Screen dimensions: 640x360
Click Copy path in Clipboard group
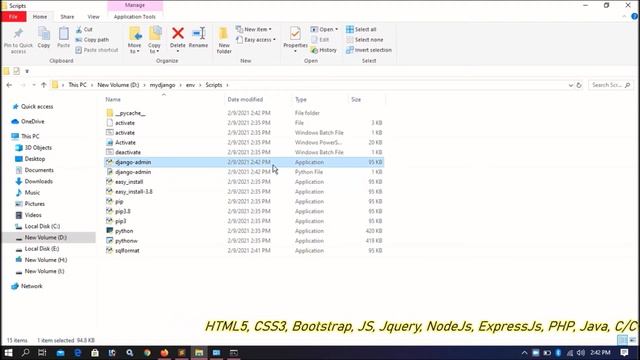(x=92, y=40)
